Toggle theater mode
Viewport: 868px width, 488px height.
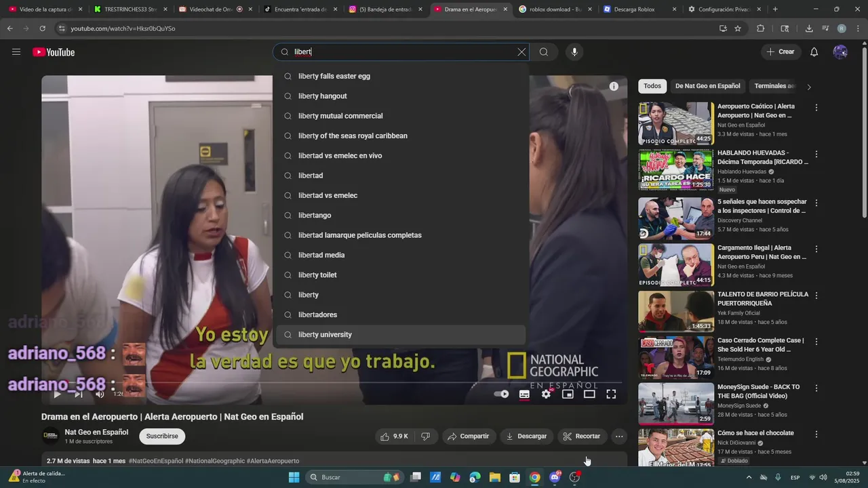pyautogui.click(x=589, y=394)
